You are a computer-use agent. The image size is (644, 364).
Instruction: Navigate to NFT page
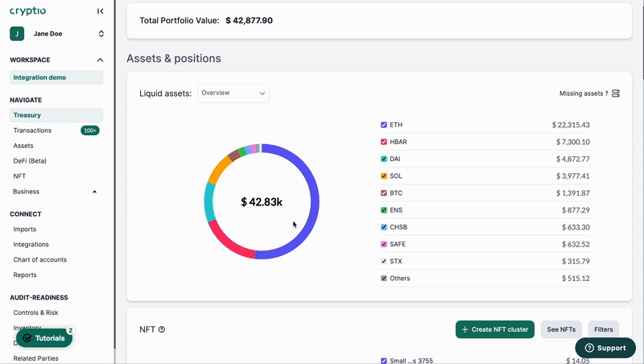(x=19, y=176)
